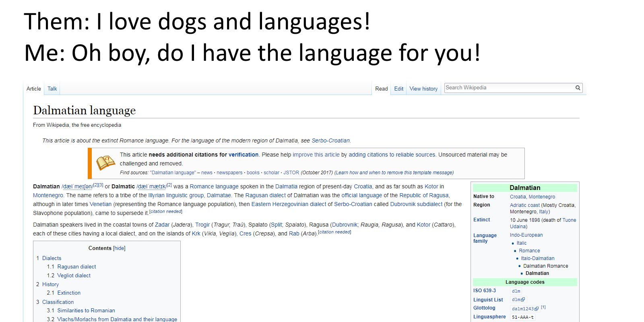Click in the Search Wikipedia field
644x322 pixels.
[509, 88]
